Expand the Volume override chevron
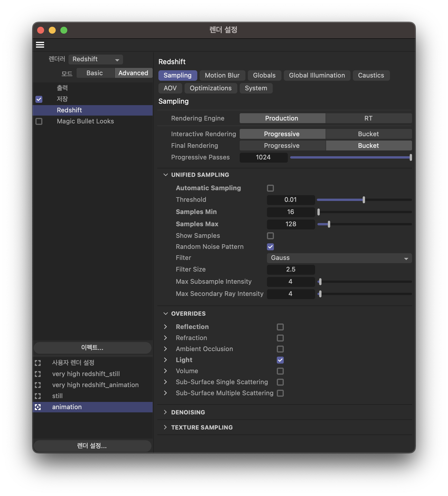Viewport: 448px width, 496px height. click(x=165, y=371)
